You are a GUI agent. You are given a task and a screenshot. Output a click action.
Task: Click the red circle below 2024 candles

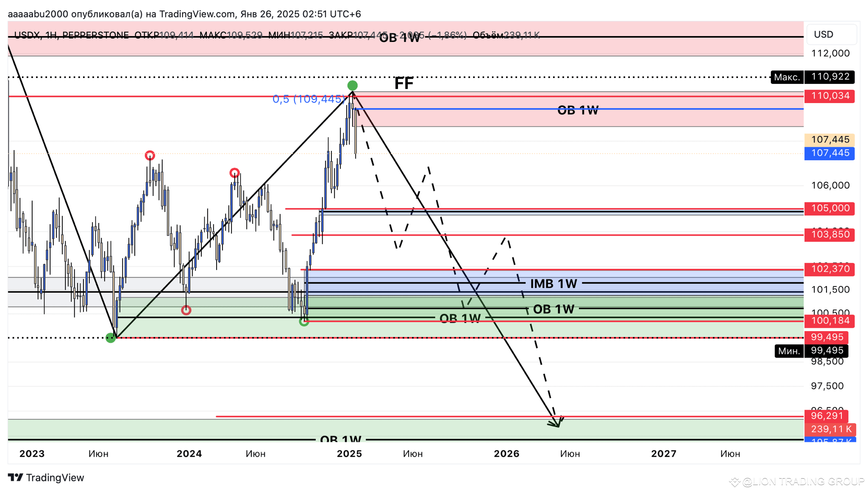186,310
